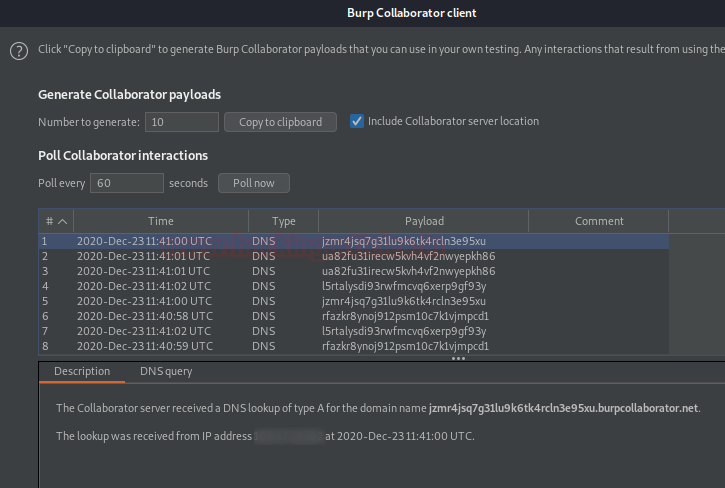Sort interactions by Type column
The height and width of the screenshot is (488, 725).
coord(283,221)
